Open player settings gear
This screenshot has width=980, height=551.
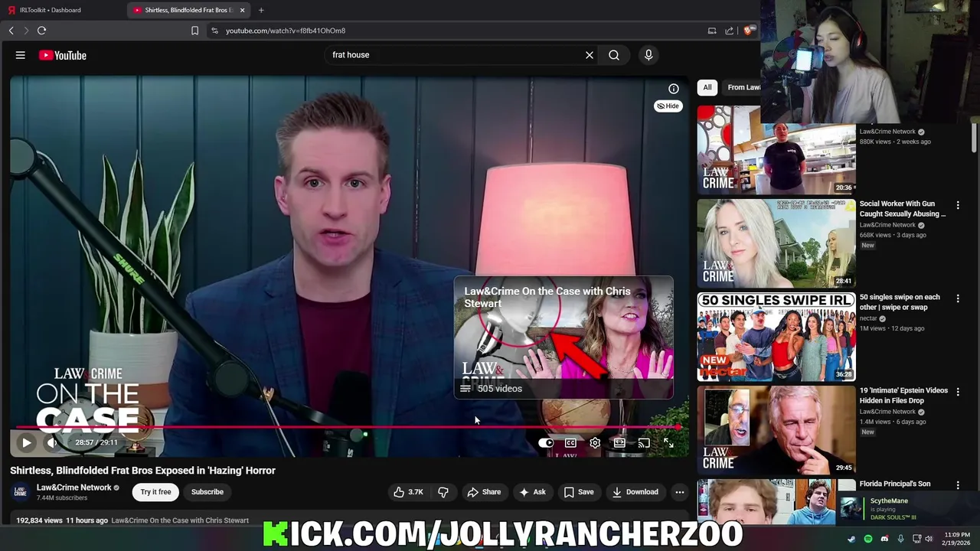[x=595, y=442]
